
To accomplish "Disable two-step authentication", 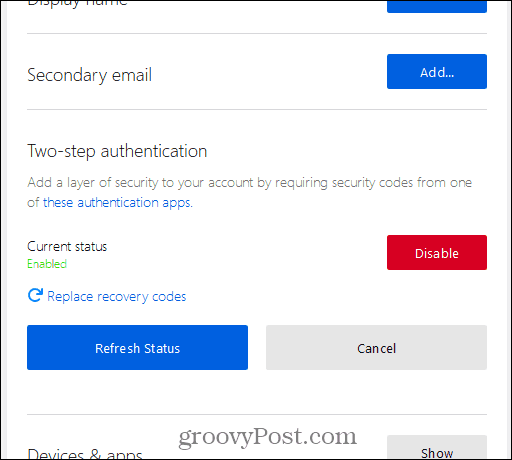I will click(x=437, y=253).
